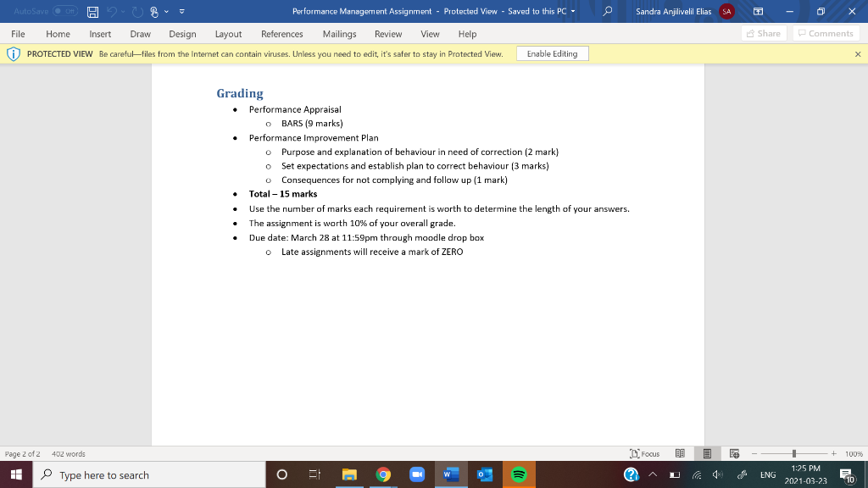Viewport: 868px width, 488px height.
Task: Switch to Read Mode in the status bar
Action: tap(680, 453)
